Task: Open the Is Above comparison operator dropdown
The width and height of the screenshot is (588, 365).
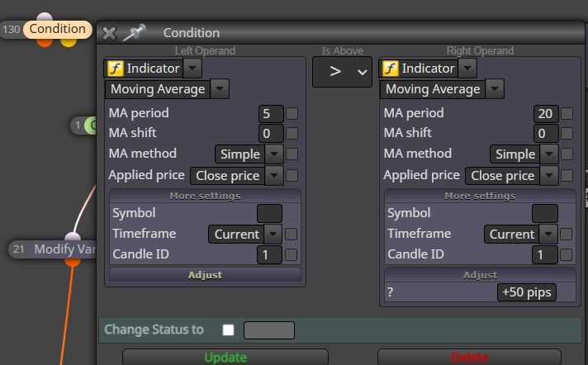Action: click(x=342, y=72)
